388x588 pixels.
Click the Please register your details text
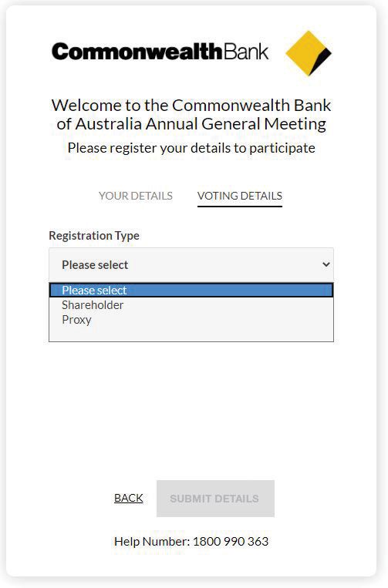[191, 148]
